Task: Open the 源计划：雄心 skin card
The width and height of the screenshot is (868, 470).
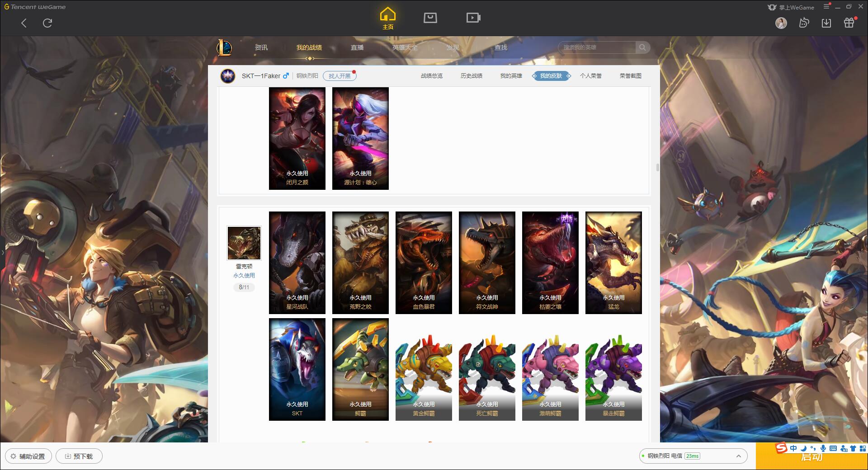Action: tap(360, 138)
